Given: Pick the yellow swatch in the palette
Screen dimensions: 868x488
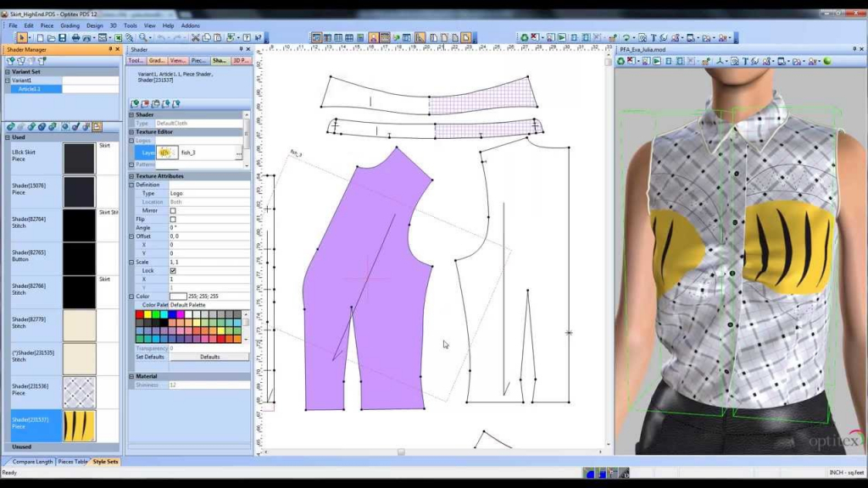Looking at the screenshot, I should 147,315.
